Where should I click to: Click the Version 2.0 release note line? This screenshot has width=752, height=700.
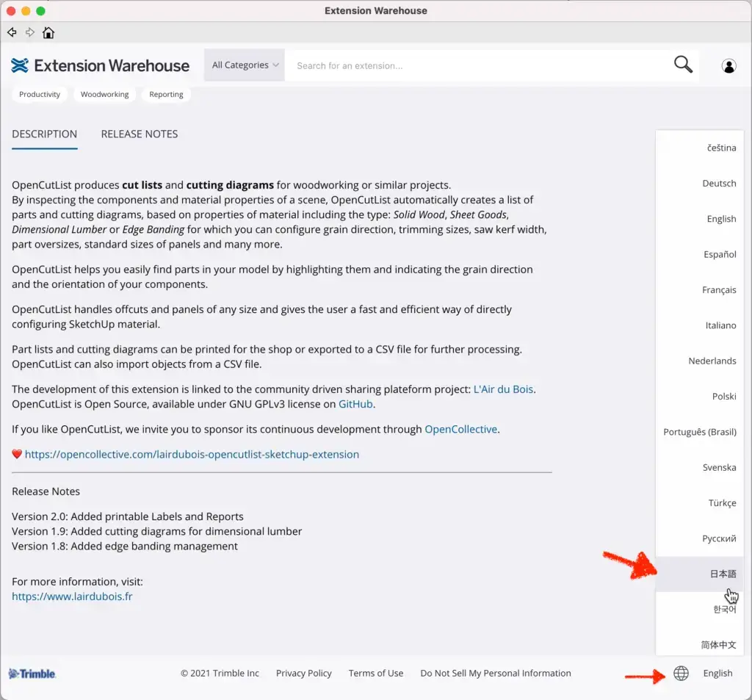[x=128, y=516]
